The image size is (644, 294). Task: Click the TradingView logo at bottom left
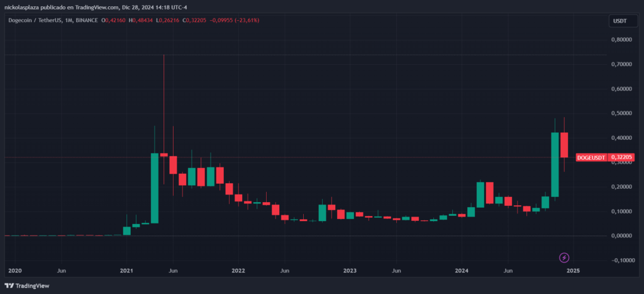pyautogui.click(x=26, y=286)
